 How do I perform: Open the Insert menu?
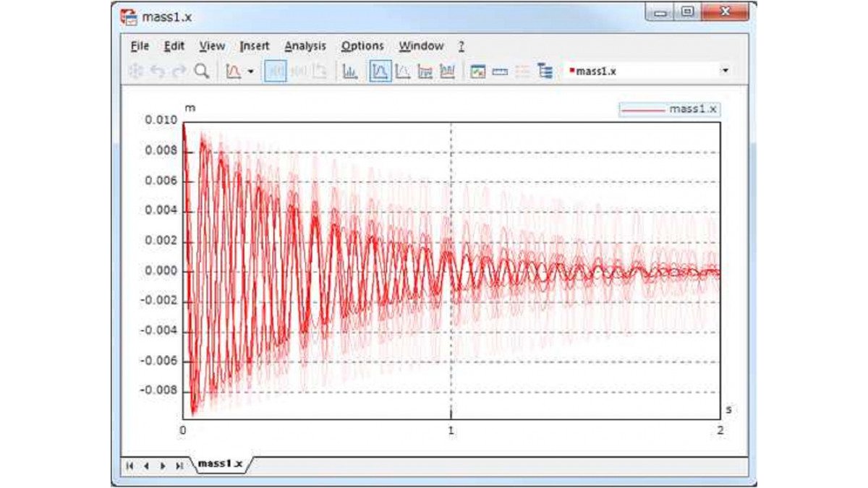click(x=254, y=46)
